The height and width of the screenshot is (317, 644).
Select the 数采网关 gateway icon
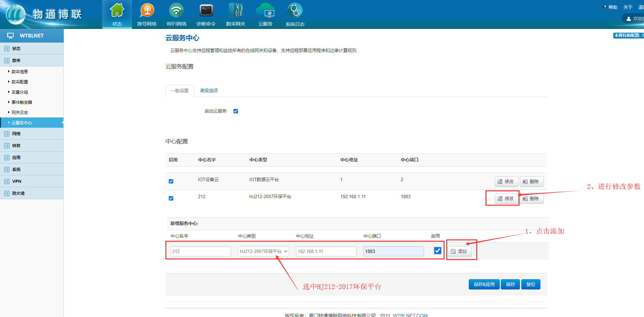(x=236, y=11)
